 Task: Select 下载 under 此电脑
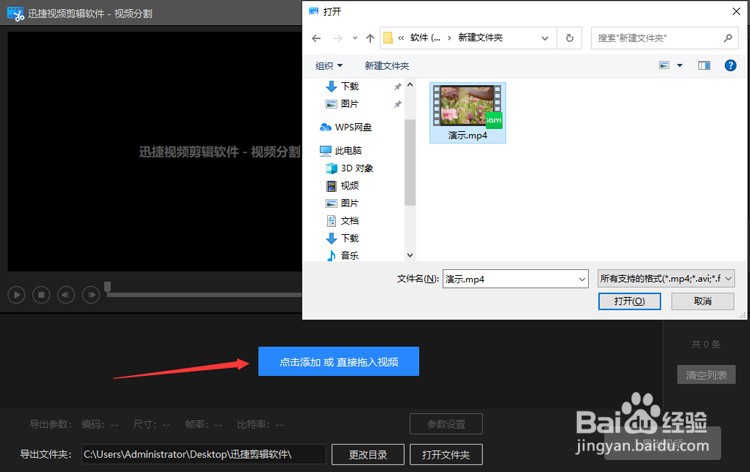tap(349, 238)
